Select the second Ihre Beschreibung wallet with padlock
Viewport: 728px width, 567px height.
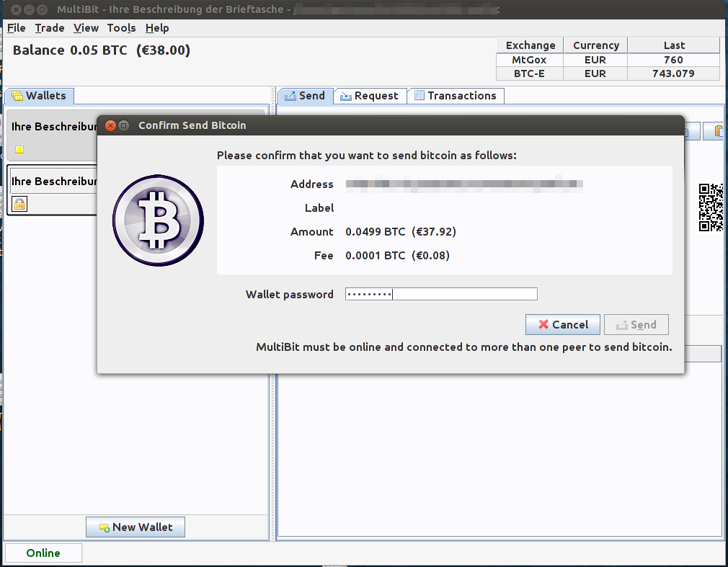point(52,190)
